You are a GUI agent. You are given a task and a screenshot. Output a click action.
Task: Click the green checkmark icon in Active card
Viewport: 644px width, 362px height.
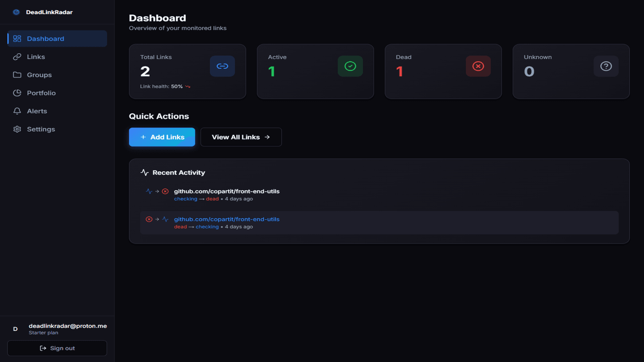pyautogui.click(x=350, y=66)
